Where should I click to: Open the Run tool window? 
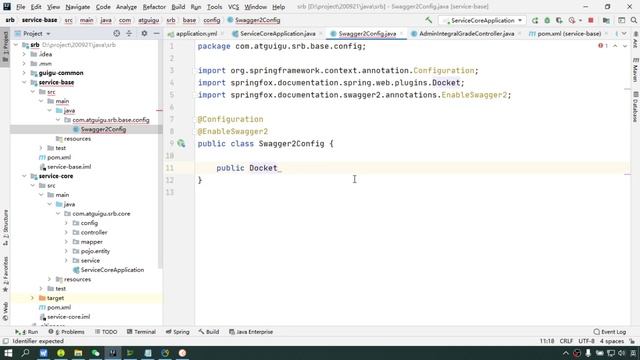pos(27,332)
